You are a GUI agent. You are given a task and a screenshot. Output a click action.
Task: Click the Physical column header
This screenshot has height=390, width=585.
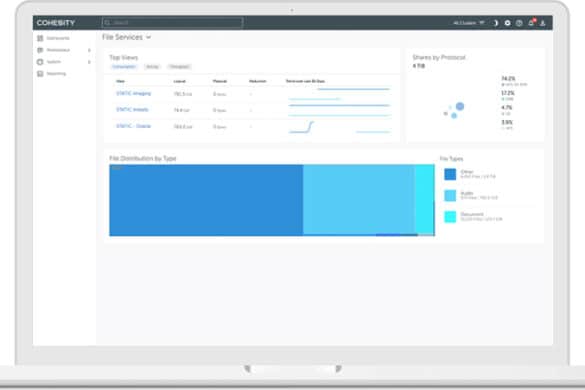[x=220, y=81]
